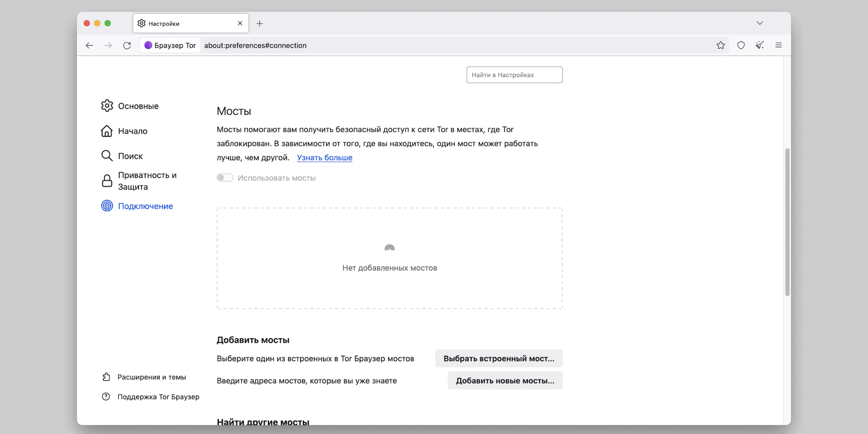Bookmark this page with the star icon
The image size is (868, 434).
[720, 45]
